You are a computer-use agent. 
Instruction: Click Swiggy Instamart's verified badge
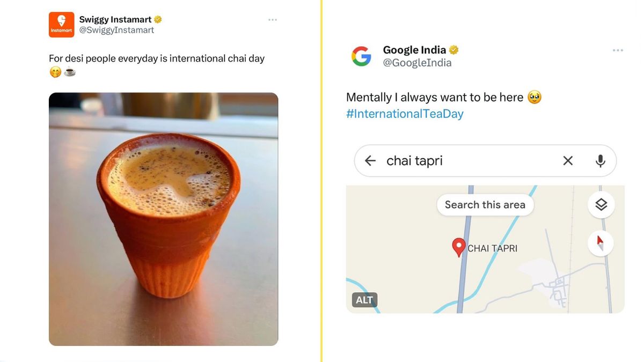pos(157,19)
